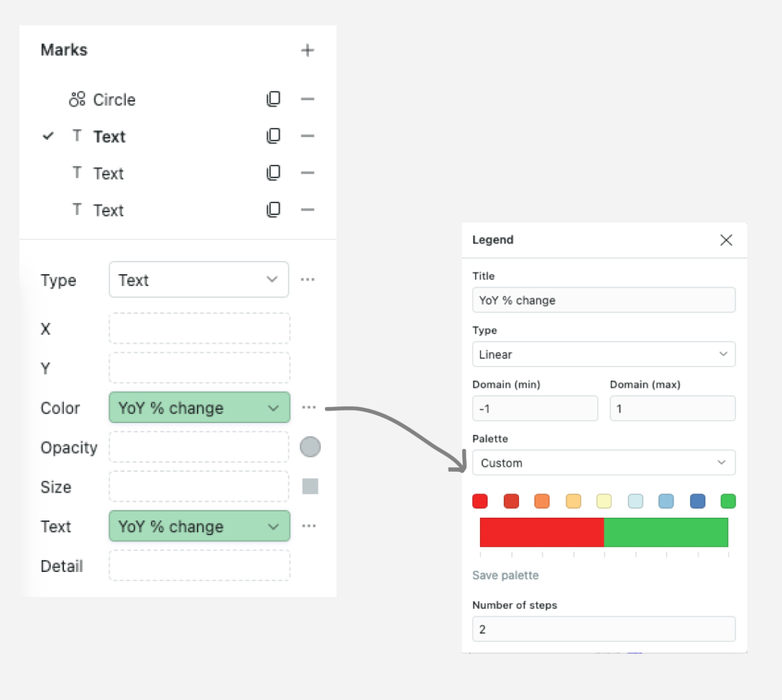The image size is (782, 700).
Task: Click the gray opacity circle swatch
Action: tap(310, 447)
